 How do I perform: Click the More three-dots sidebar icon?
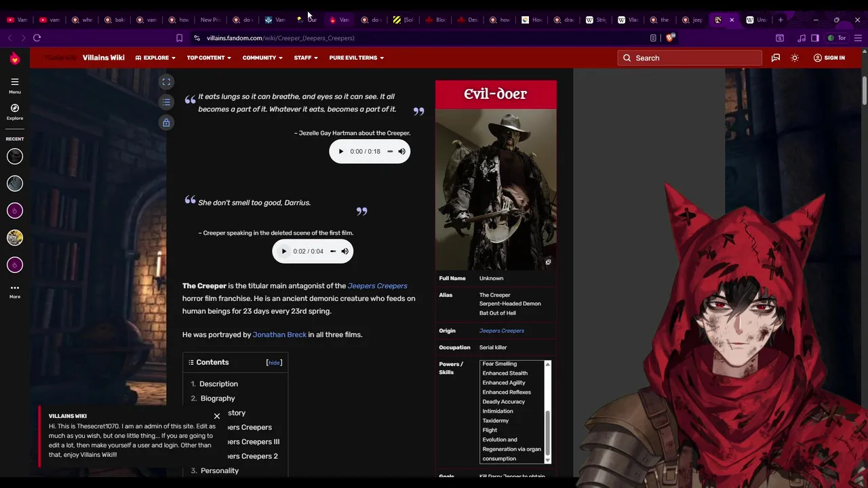point(15,288)
